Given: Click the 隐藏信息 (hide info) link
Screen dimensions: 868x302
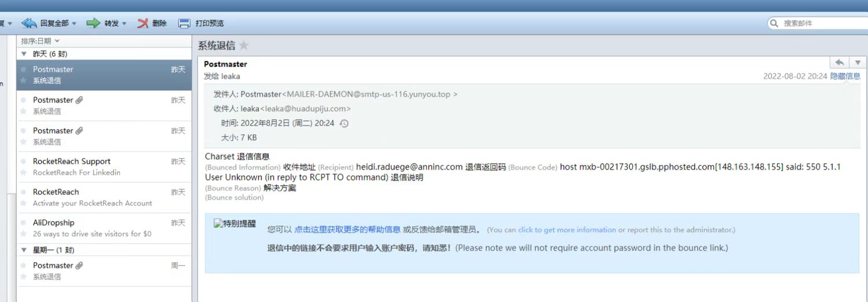Looking at the screenshot, I should tap(845, 76).
